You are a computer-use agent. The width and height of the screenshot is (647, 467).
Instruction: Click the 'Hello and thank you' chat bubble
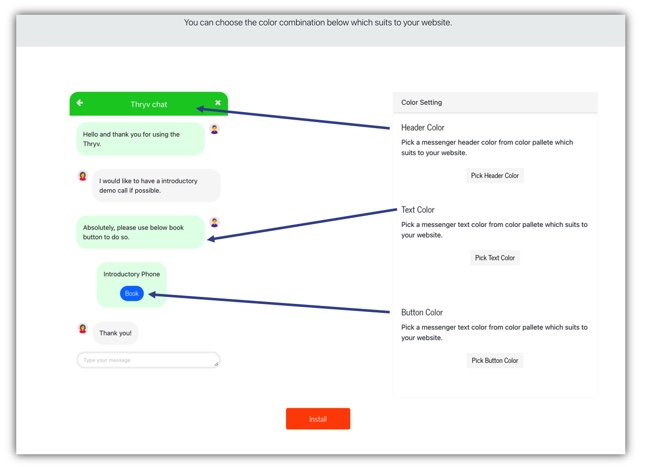click(140, 139)
